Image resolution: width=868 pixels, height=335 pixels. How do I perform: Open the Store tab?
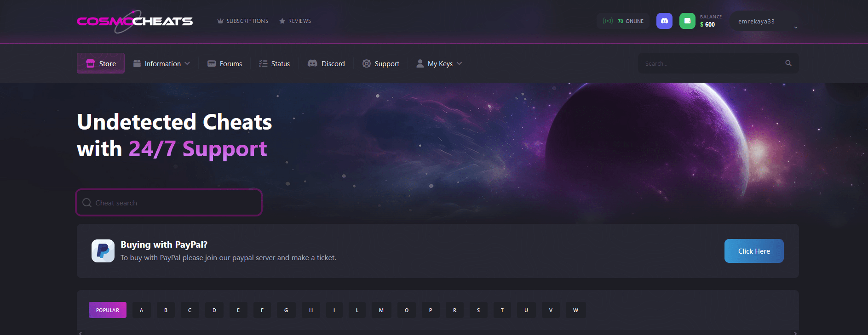click(101, 63)
